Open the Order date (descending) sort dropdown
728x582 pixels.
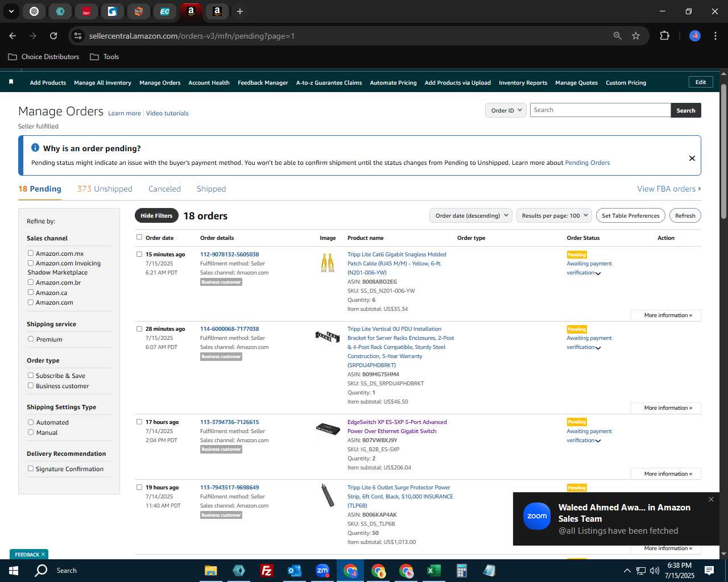click(x=471, y=215)
